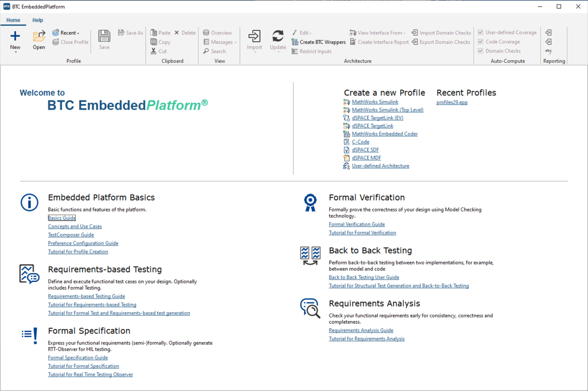Viewport: 588px width, 391px height.
Task: Click Create BTC Wrappers in ribbon
Action: [318, 42]
